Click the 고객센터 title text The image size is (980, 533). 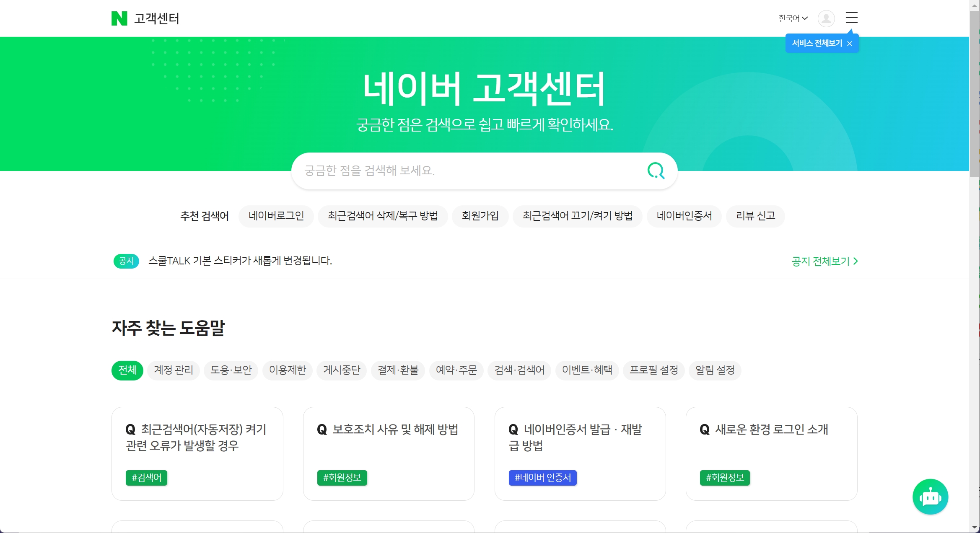pyautogui.click(x=156, y=18)
